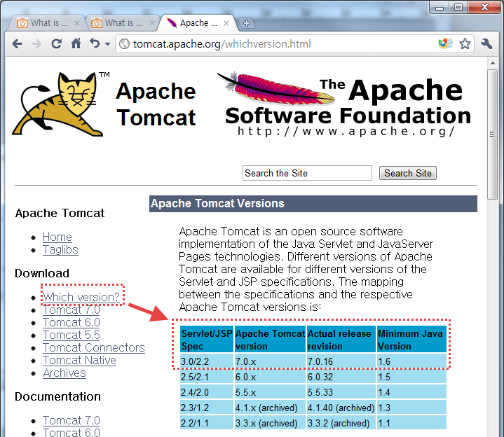Image resolution: width=504 pixels, height=437 pixels.
Task: Click the '3.3.x (archived)' cell
Action: [270, 423]
